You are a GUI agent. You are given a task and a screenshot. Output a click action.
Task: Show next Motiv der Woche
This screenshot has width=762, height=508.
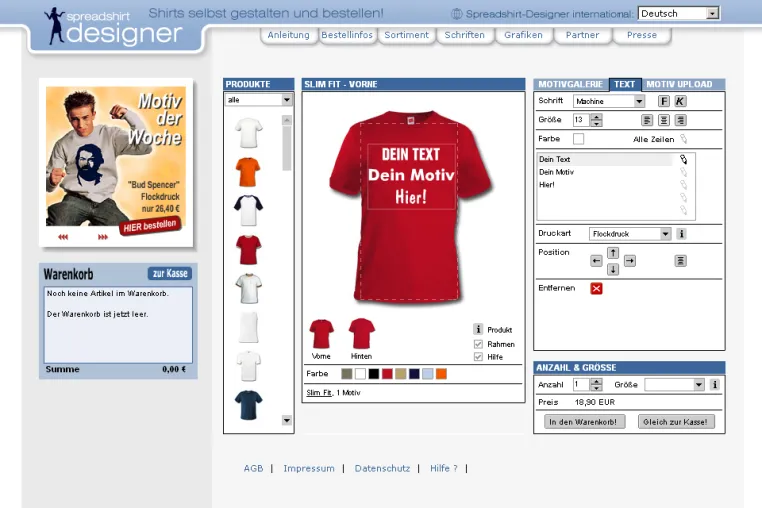pos(103,237)
